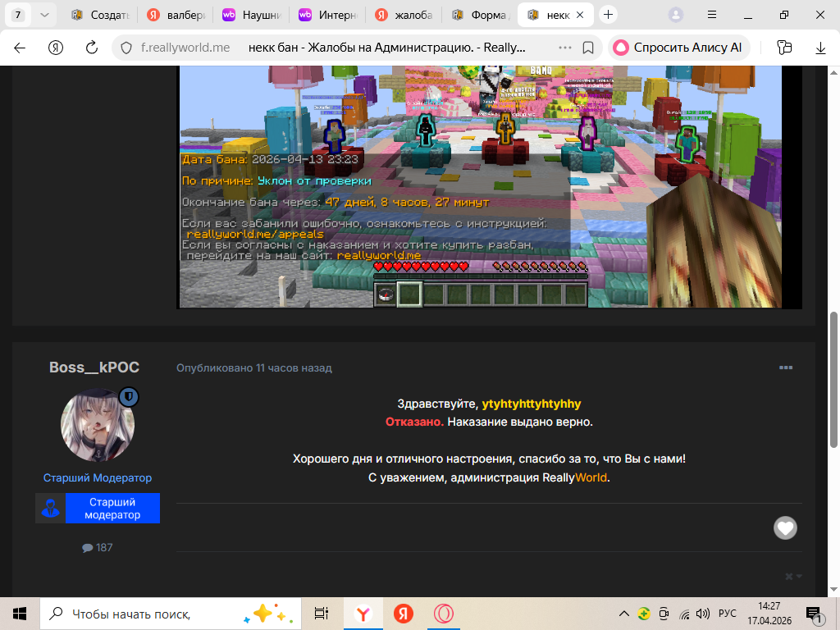Open the Yandex home button in the toolbar
Viewport: 840px width, 630px height.
pyautogui.click(x=56, y=48)
